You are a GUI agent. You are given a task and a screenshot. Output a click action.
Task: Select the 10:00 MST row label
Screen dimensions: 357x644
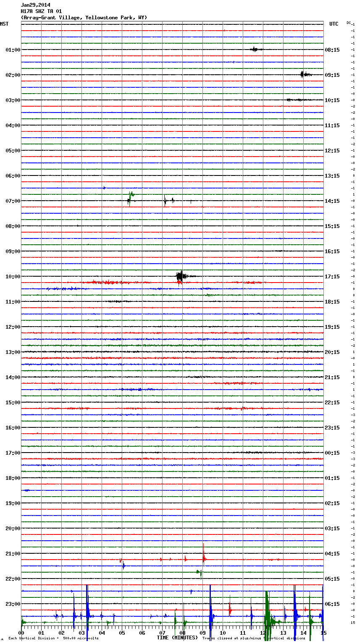click(13, 277)
